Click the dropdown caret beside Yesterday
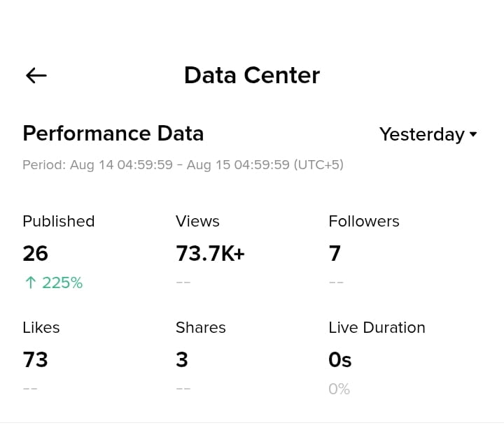Viewport: 504px width, 444px height. click(472, 134)
